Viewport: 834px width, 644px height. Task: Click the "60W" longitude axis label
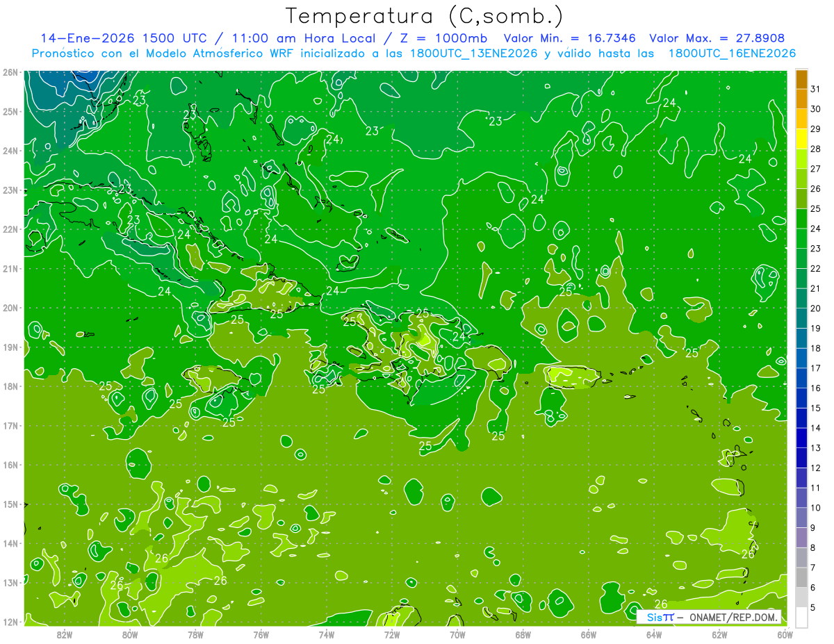pos(785,634)
